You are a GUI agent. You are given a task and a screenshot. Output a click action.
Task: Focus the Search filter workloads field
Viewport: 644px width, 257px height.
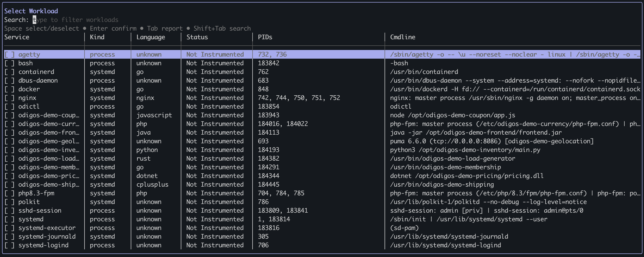point(76,20)
